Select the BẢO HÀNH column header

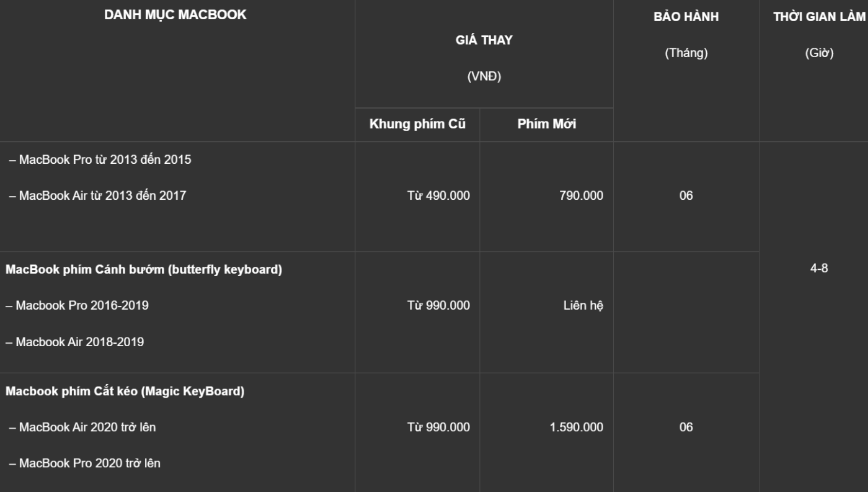(x=686, y=17)
